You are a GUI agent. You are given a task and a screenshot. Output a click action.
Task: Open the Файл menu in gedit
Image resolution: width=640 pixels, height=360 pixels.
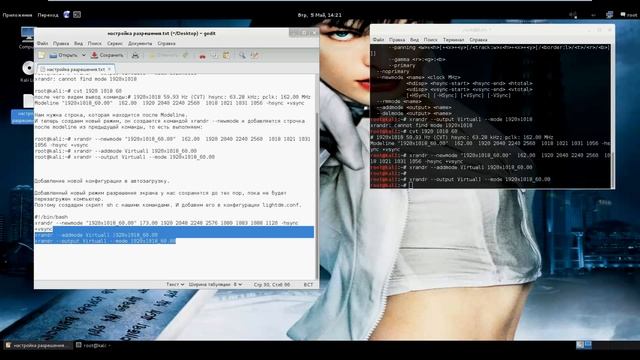point(42,43)
